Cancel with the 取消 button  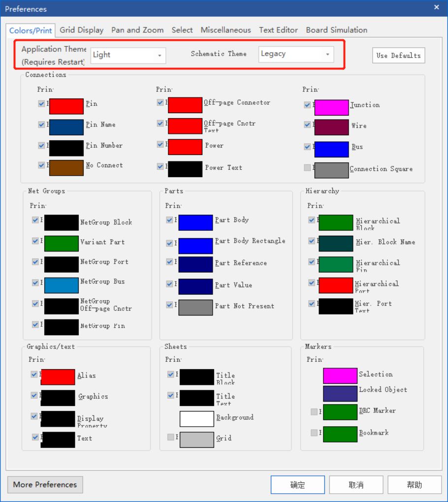tap(356, 485)
